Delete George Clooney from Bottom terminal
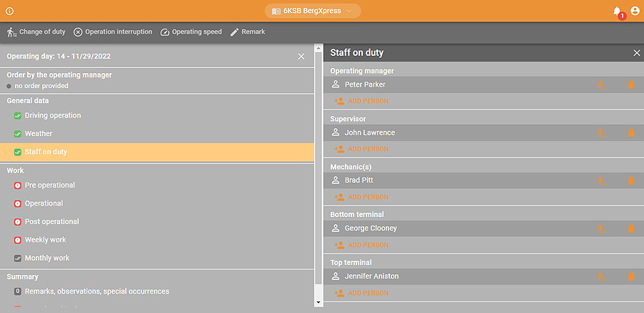The height and width of the screenshot is (313, 644). 631,229
